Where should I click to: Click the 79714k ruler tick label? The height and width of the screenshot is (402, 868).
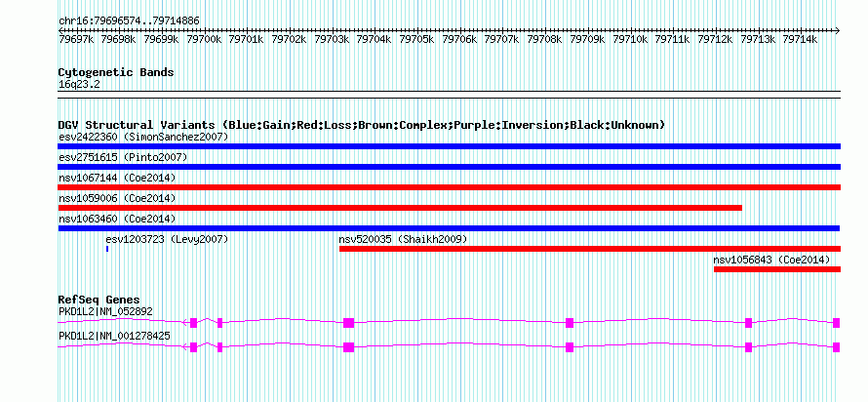click(x=801, y=39)
